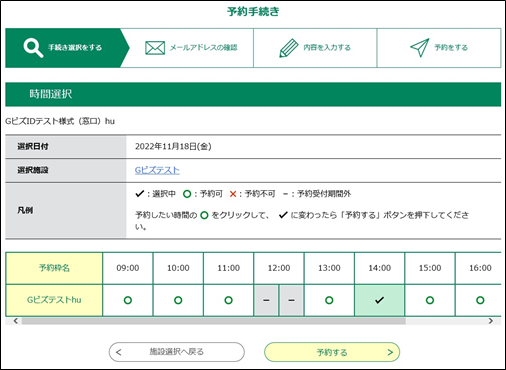
Task: Pick the 16:00 available circle slot
Action: pos(480,300)
